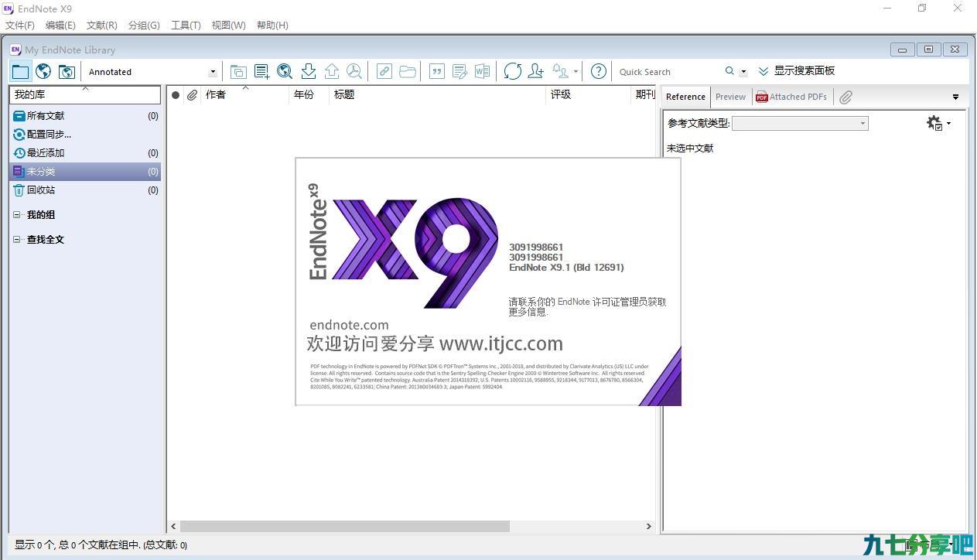The height and width of the screenshot is (560, 977).
Task: Open gear settings dropdown arrow
Action: coord(948,124)
